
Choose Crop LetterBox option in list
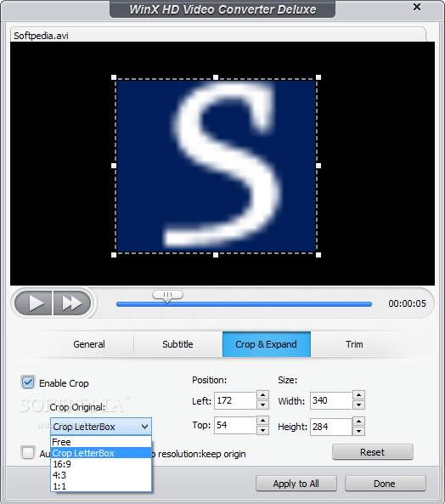coord(101,453)
